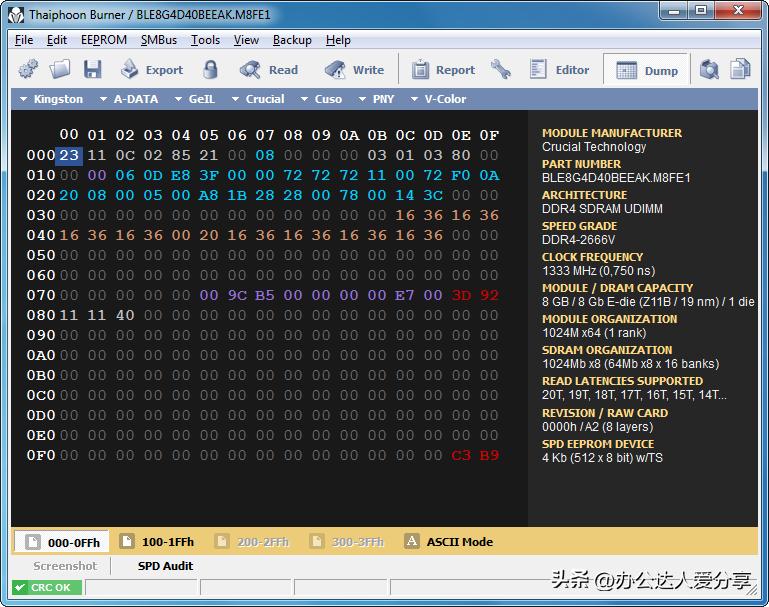This screenshot has height=607, width=769.
Task: Select red byte 3D in row 070
Action: tap(461, 295)
